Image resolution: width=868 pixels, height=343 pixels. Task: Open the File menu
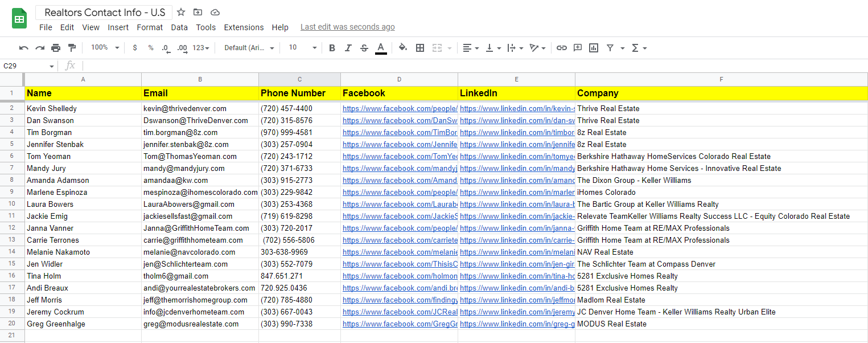click(x=46, y=27)
